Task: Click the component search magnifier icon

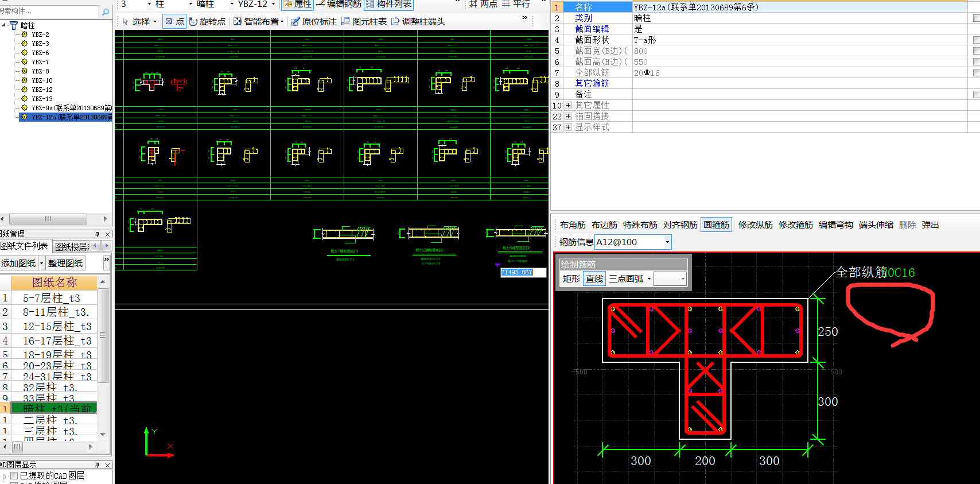Action: coord(105,11)
